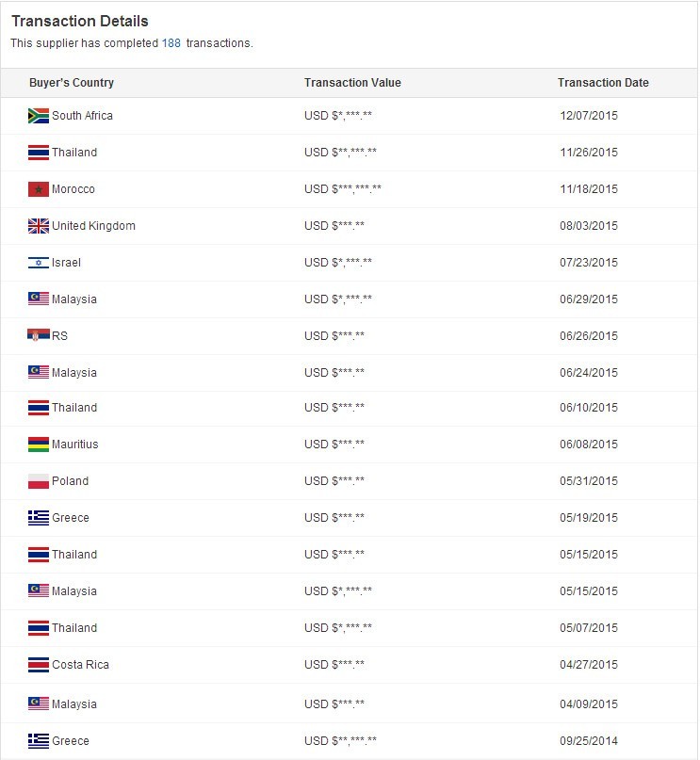Click the Morocco transaction value text
Screen dimensions: 700x760
click(x=343, y=189)
